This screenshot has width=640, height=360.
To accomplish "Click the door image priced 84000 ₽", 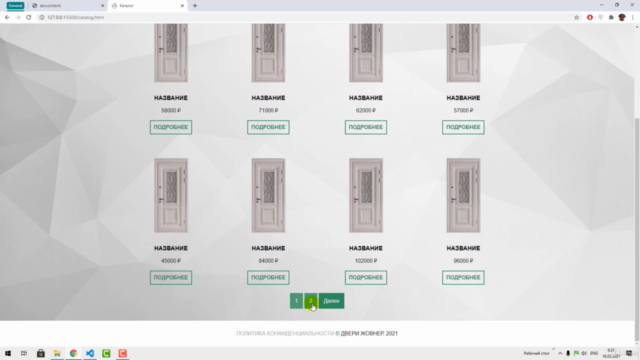I will [268, 196].
